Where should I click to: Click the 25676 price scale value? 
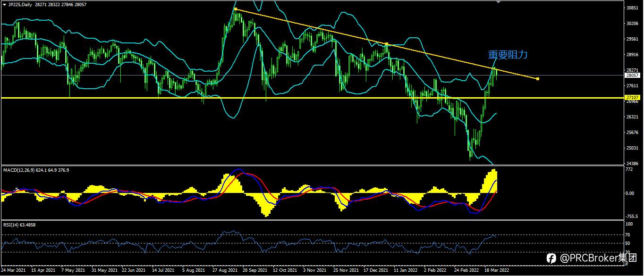632,132
